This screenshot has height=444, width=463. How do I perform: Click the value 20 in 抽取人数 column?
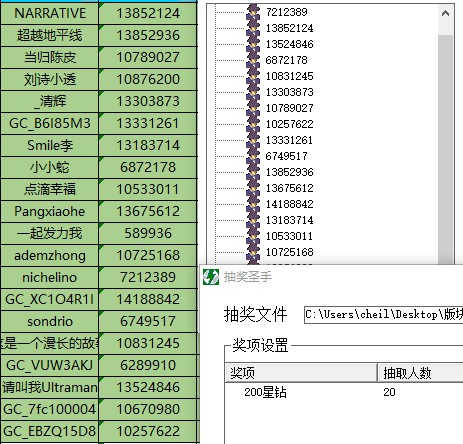(x=389, y=392)
